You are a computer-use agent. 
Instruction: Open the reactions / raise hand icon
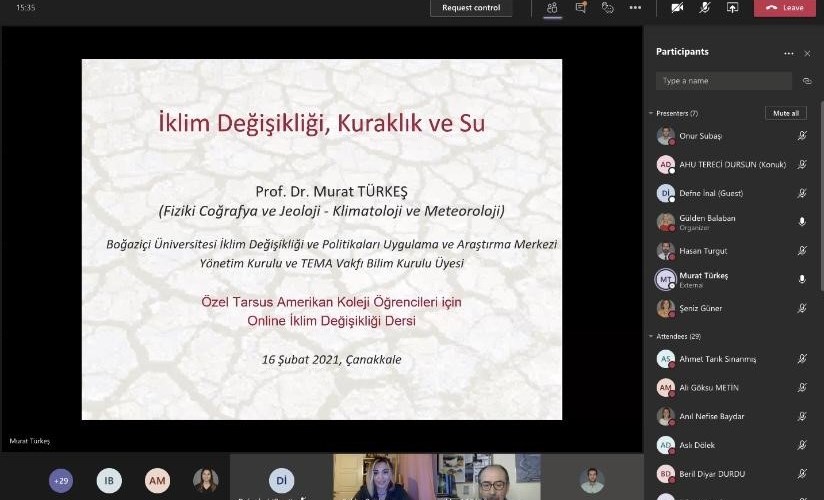pos(607,8)
